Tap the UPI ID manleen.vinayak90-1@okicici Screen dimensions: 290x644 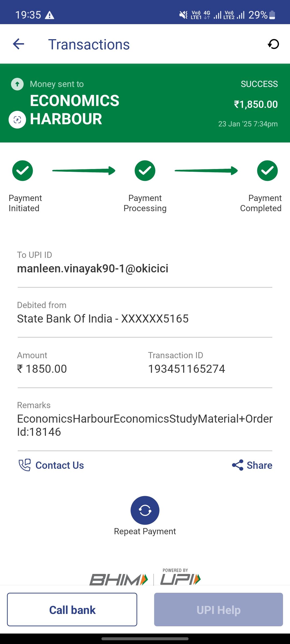[93, 269]
